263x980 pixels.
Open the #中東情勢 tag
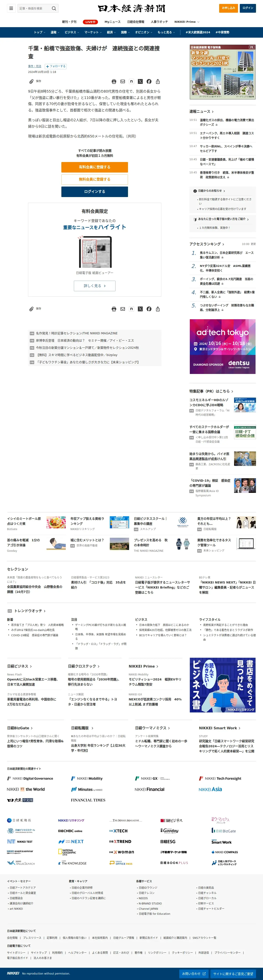click(223, 32)
